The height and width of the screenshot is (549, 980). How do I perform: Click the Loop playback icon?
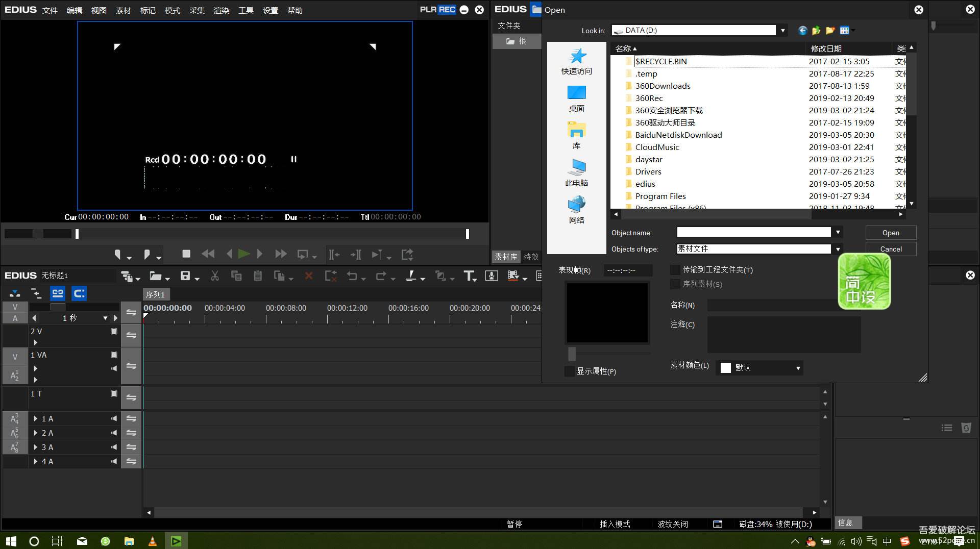tap(303, 254)
